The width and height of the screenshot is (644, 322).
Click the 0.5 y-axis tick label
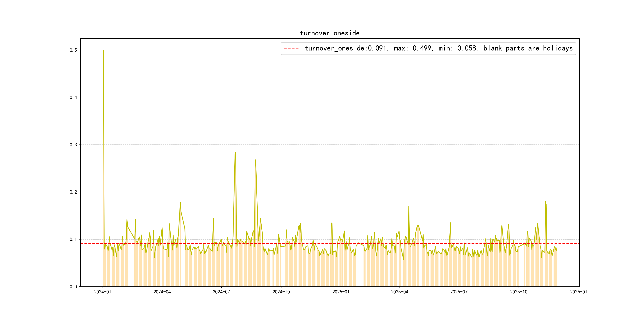click(x=73, y=50)
